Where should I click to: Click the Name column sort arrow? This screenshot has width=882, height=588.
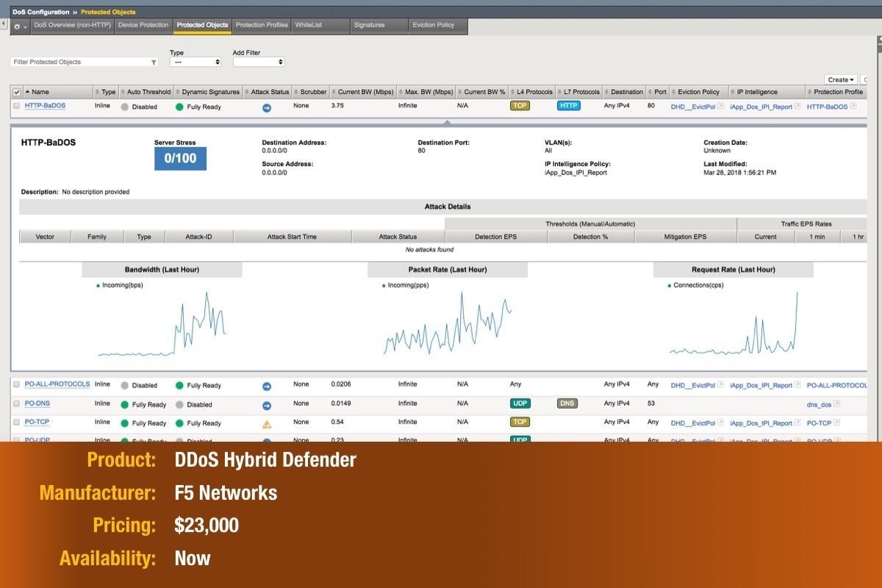point(28,92)
